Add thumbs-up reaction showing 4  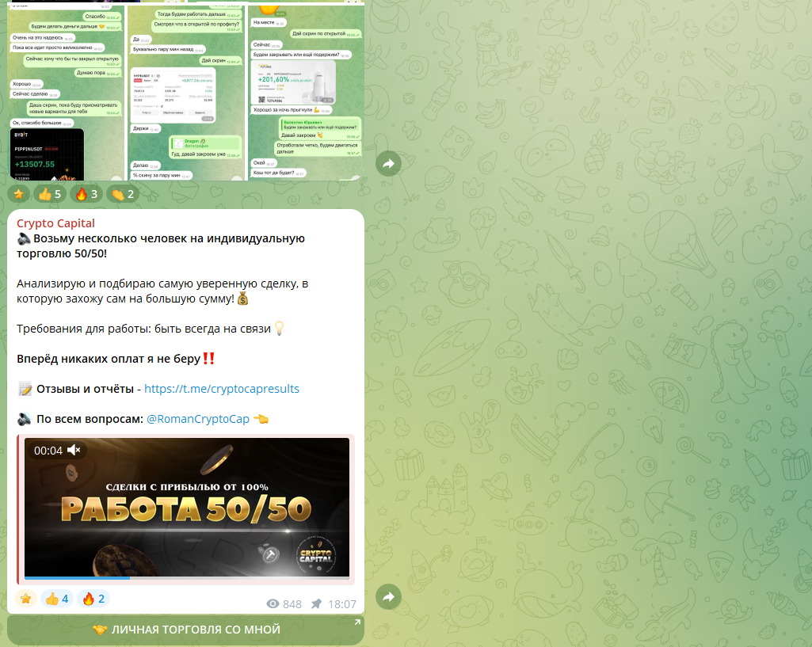tap(57, 599)
